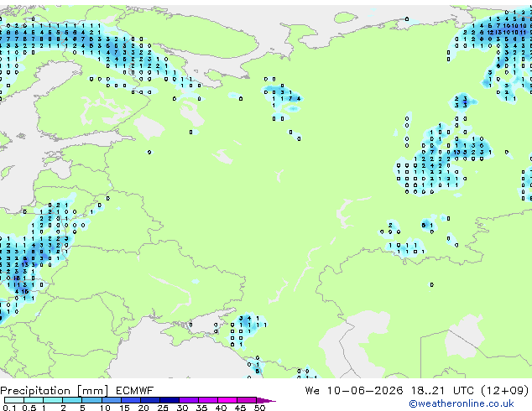
Task: Select the 15–20 mm legend swatch
Action: tap(130, 400)
